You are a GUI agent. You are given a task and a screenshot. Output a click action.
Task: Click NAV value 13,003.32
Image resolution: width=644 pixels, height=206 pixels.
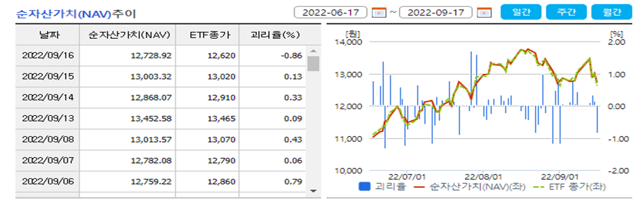[x=151, y=77]
